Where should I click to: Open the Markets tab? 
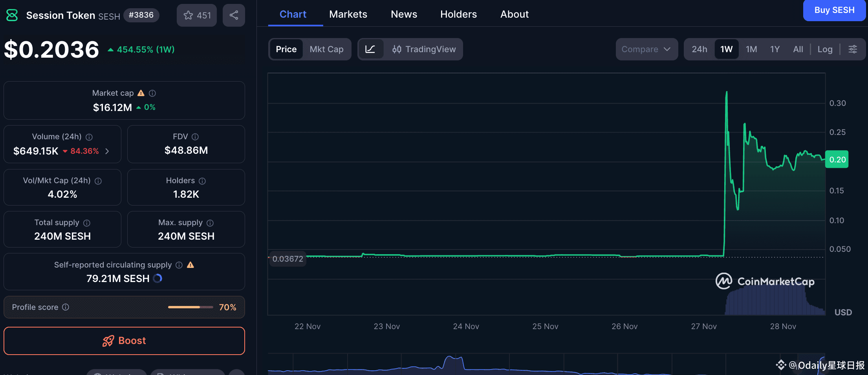348,15
